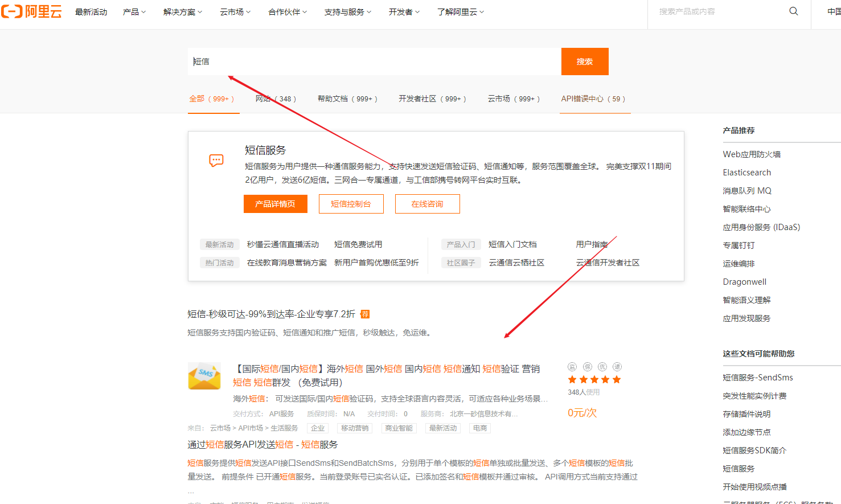Viewport: 841px width, 504px height.
Task: Click the top search magnifier icon
Action: tap(793, 11)
